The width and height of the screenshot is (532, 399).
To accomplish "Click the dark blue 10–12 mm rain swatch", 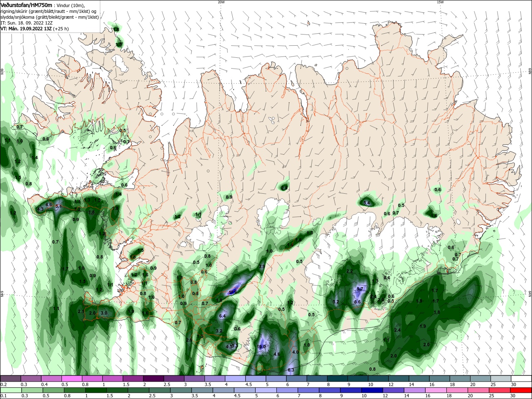I will [371, 390].
